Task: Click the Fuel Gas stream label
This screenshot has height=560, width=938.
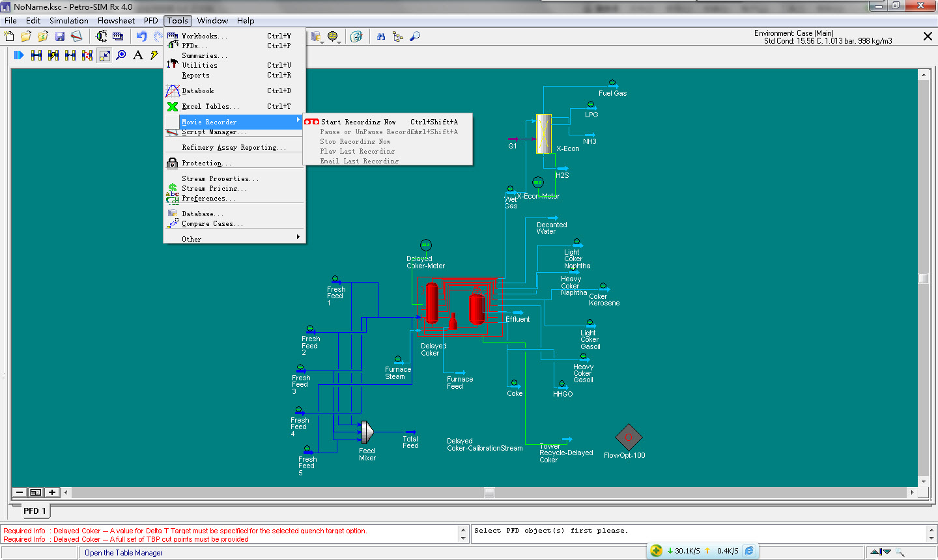Action: pyautogui.click(x=613, y=93)
